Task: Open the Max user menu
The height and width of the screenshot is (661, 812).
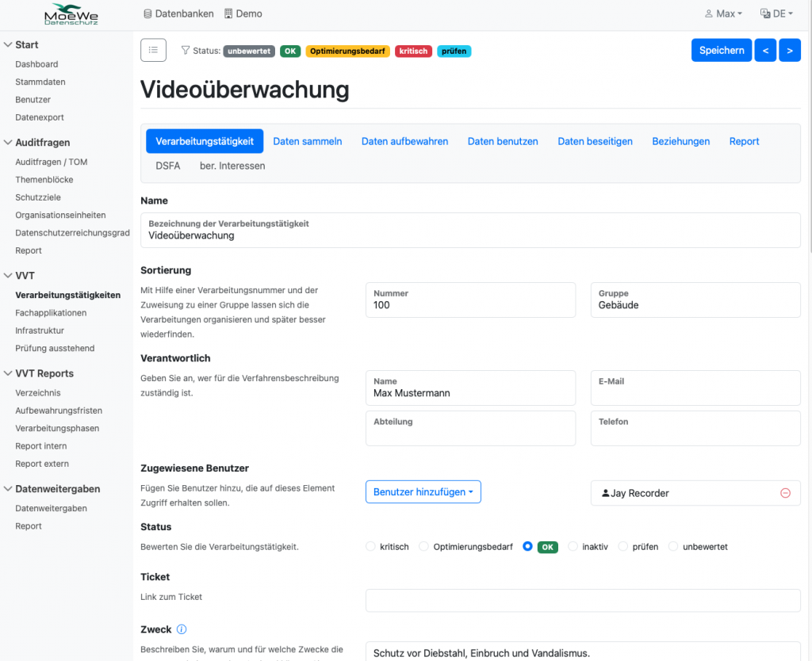Action: tap(724, 13)
